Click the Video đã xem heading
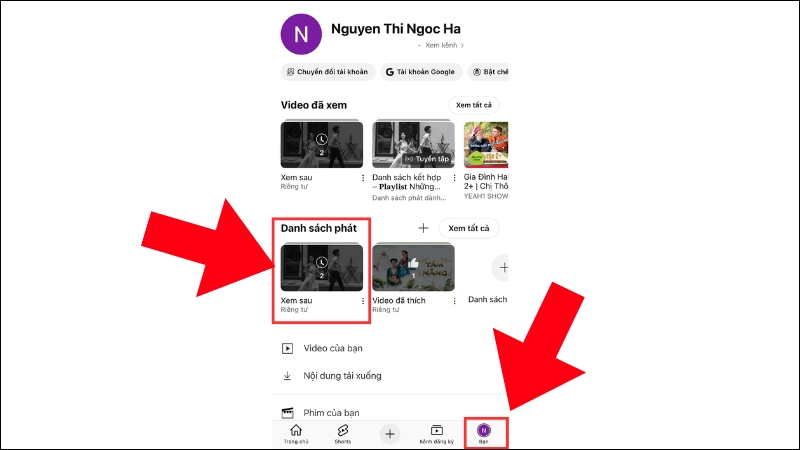Image resolution: width=800 pixels, height=450 pixels. coord(314,105)
